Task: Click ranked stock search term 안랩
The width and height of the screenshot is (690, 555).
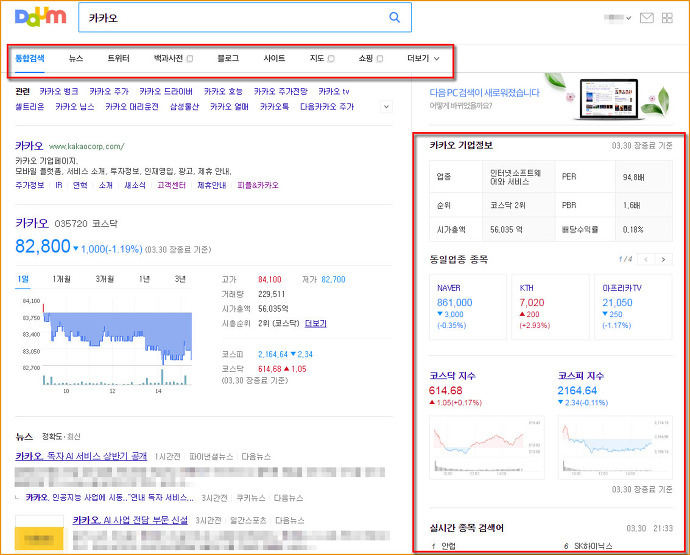Action: (448, 546)
